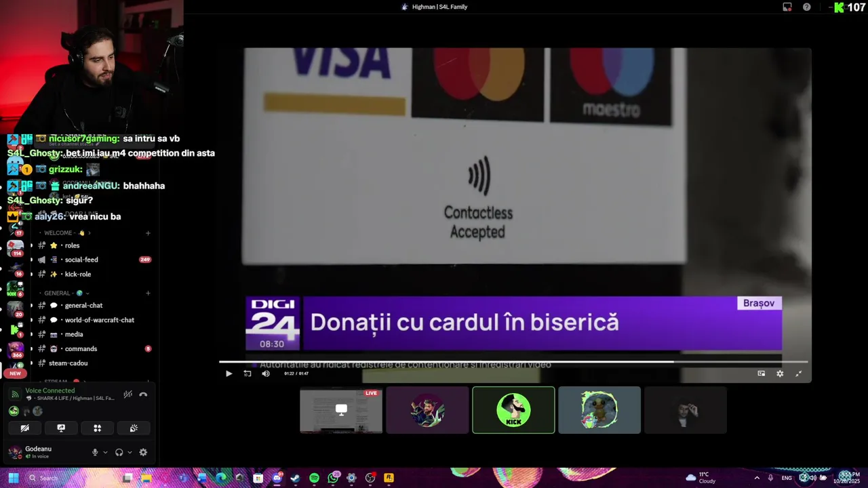Screen dimensions: 868x488
Task: Mute the stream volume speaker icon
Action: (266, 373)
